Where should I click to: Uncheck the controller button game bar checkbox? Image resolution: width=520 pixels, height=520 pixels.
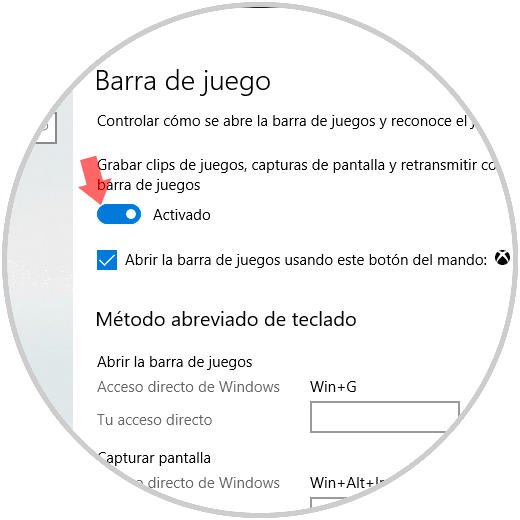coord(107,260)
